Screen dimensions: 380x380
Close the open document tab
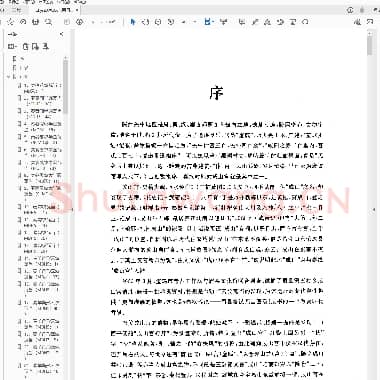[77, 10]
